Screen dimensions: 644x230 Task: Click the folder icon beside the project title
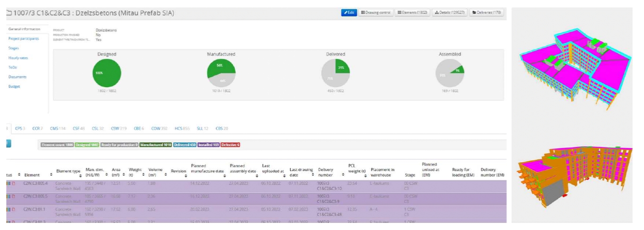[8, 13]
